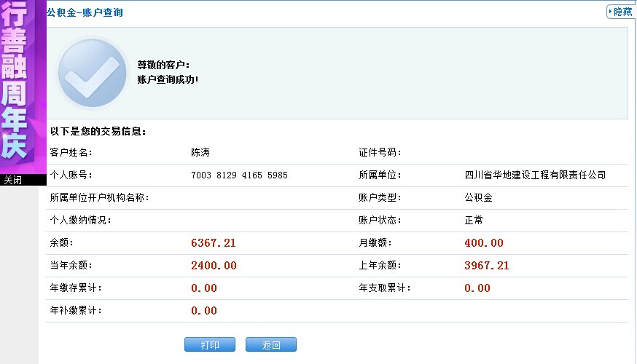Click the account status value 正常
637x364 pixels.
coord(474,220)
